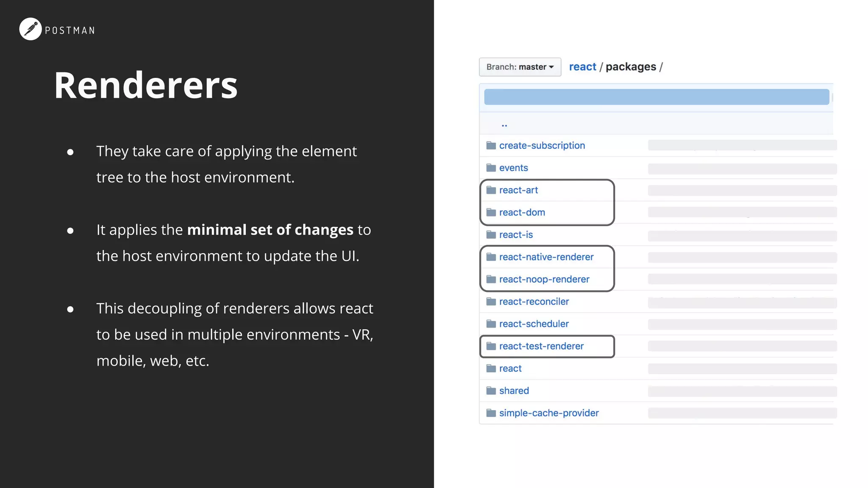Image resolution: width=868 pixels, height=488 pixels.
Task: Open the Branch: master dropdown
Action: pyautogui.click(x=520, y=67)
